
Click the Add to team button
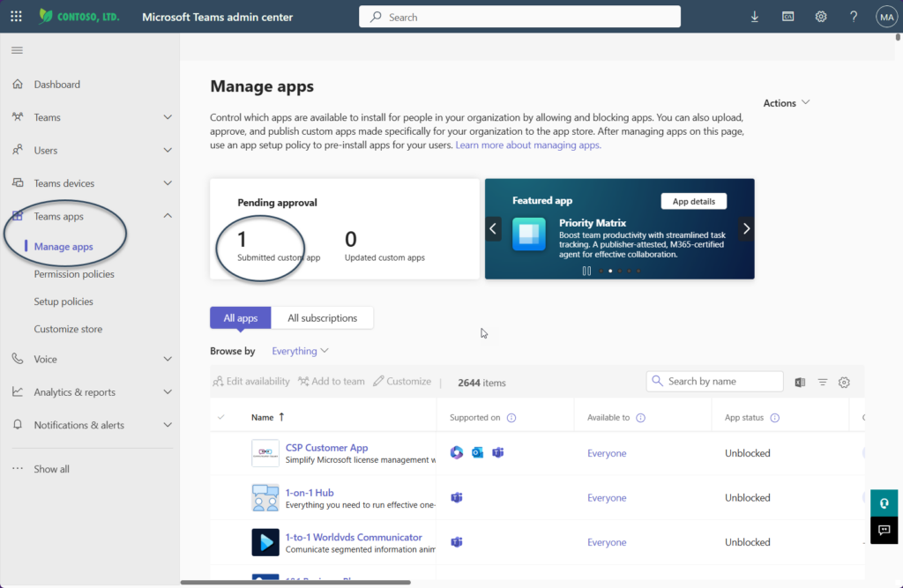[x=332, y=381]
